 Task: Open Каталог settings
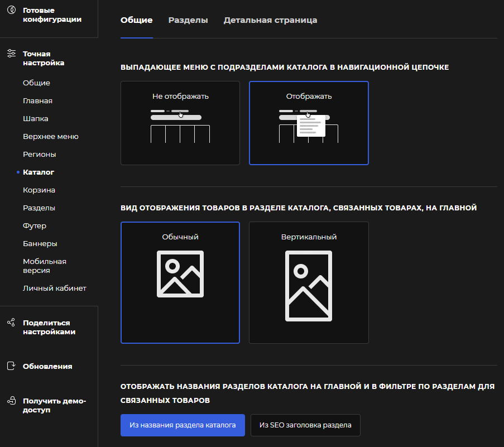39,172
